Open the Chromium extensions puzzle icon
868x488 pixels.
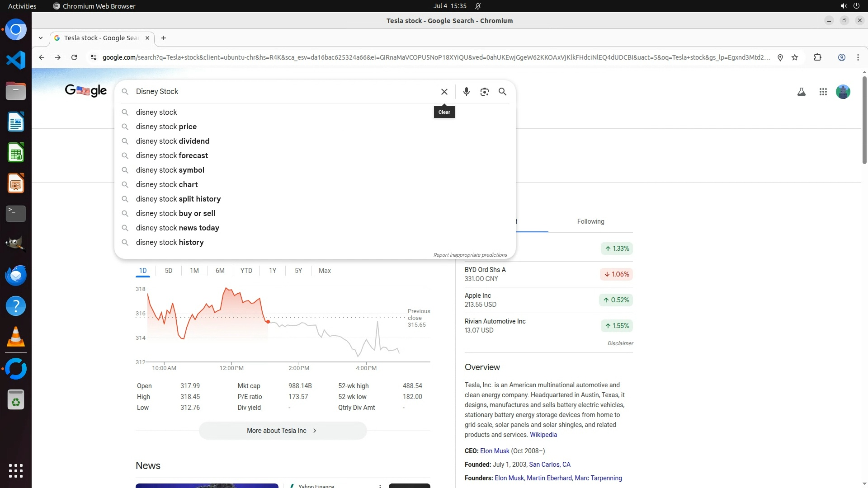(817, 57)
